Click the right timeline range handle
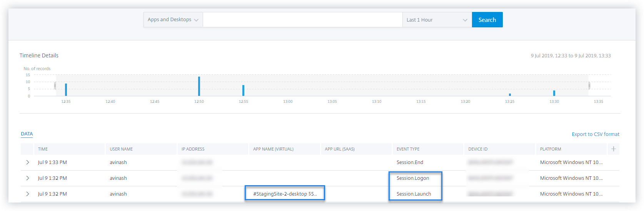 [x=589, y=85]
